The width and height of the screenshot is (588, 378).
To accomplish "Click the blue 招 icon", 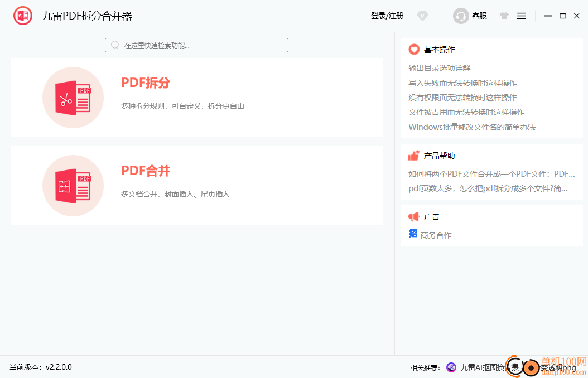I will pos(413,234).
